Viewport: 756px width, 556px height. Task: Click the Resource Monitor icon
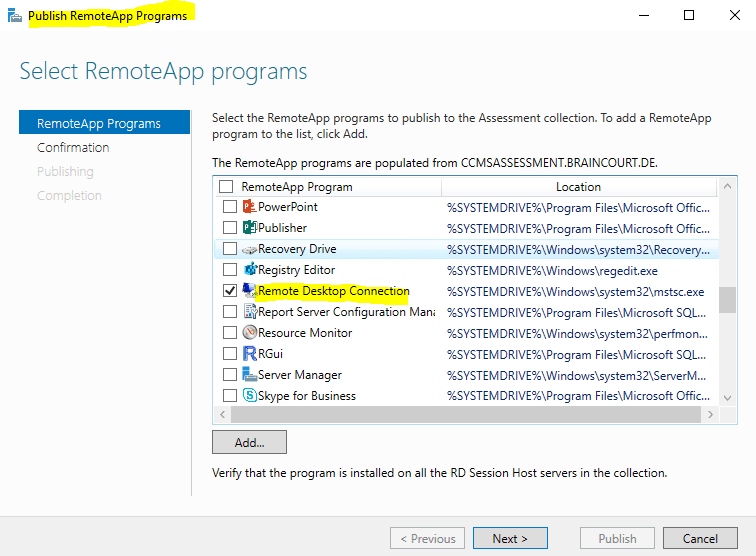click(x=249, y=333)
